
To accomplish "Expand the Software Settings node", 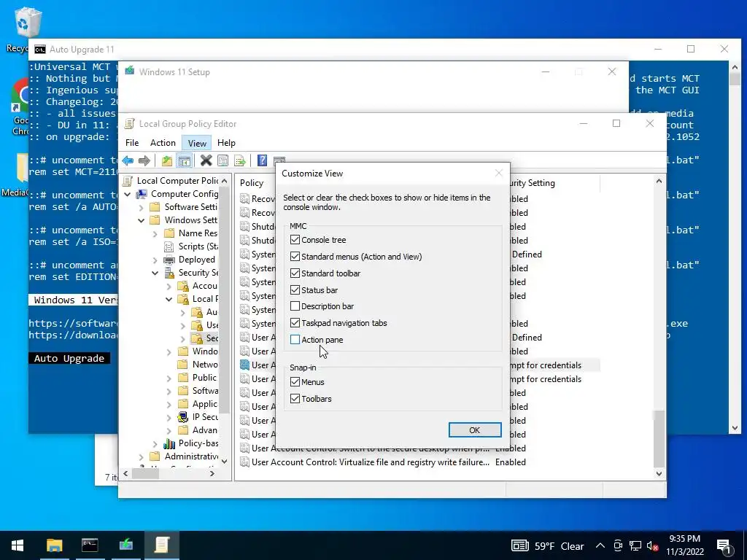I will 142,207.
